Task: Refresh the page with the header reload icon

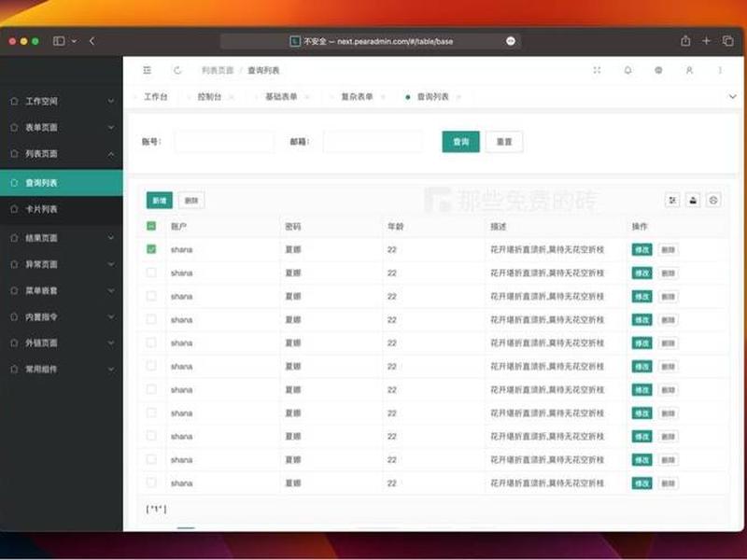Action: click(x=177, y=71)
